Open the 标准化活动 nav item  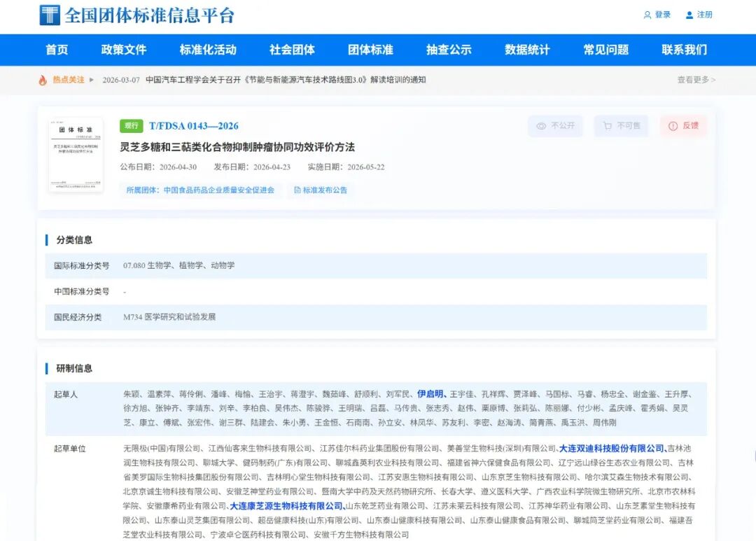[x=208, y=50]
